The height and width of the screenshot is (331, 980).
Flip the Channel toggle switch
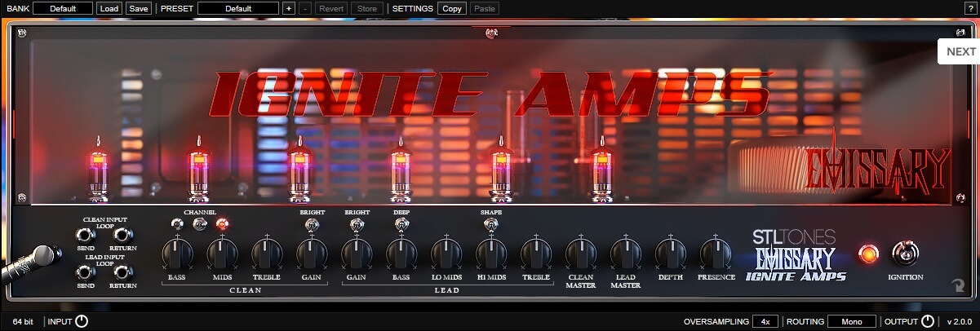point(199,223)
